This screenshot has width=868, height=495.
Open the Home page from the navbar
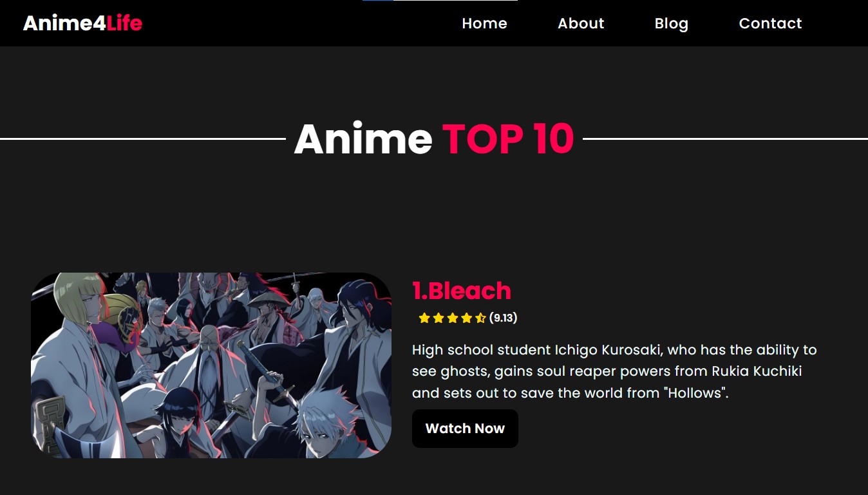484,23
